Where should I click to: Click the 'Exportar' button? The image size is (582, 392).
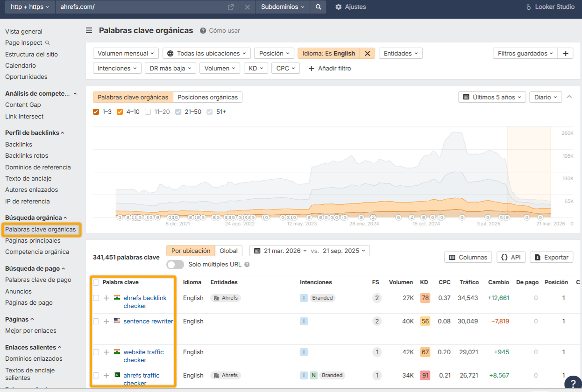[x=551, y=257]
